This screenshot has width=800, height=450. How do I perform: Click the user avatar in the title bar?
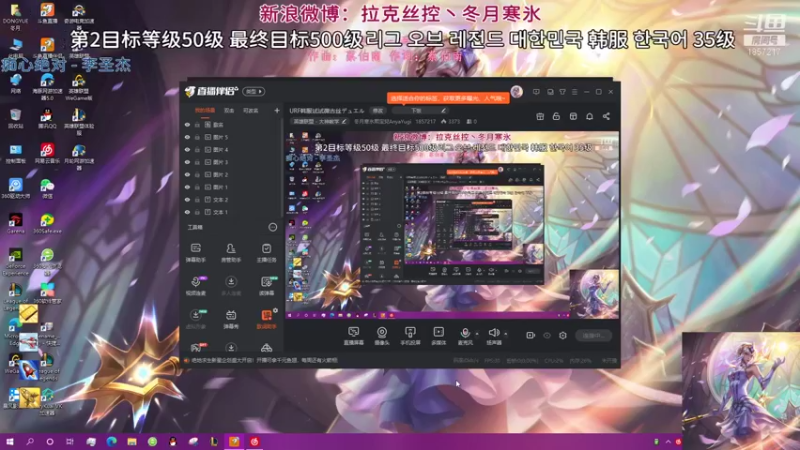516,91
